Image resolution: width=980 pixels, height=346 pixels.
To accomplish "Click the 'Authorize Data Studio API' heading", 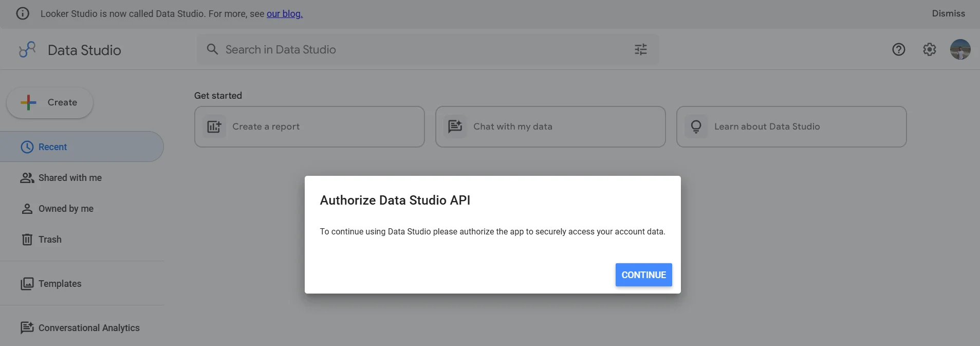I will [x=395, y=200].
